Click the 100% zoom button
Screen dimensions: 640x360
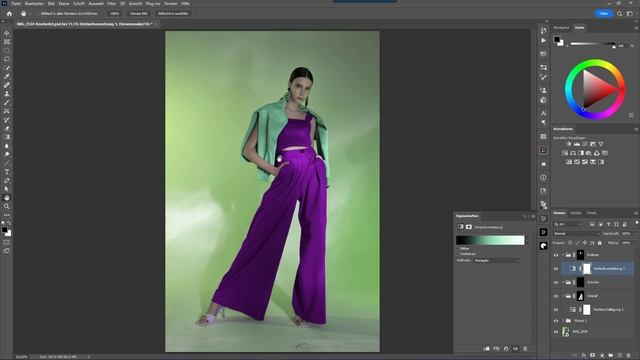point(115,13)
